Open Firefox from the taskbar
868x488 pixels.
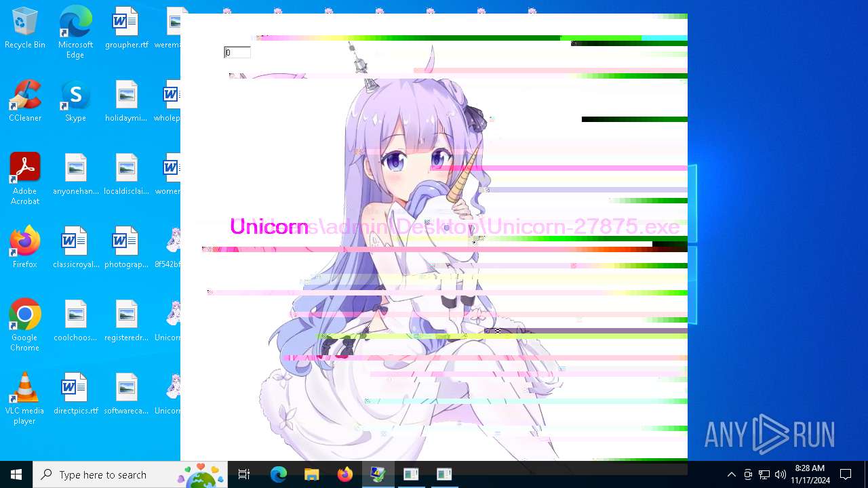(345, 474)
